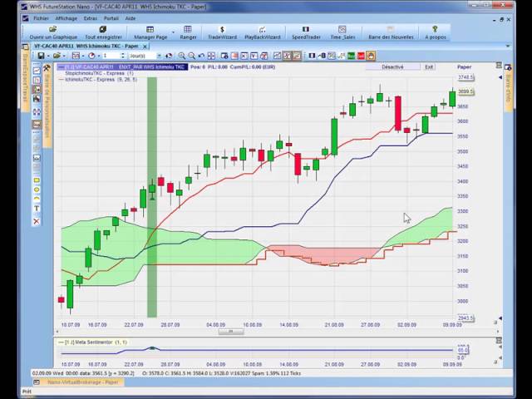Click Tout enregistrer in the toolbar
This screenshot has width=532, height=399.
point(103,33)
